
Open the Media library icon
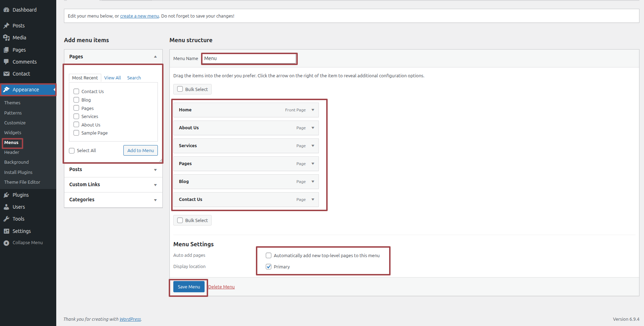pyautogui.click(x=6, y=38)
